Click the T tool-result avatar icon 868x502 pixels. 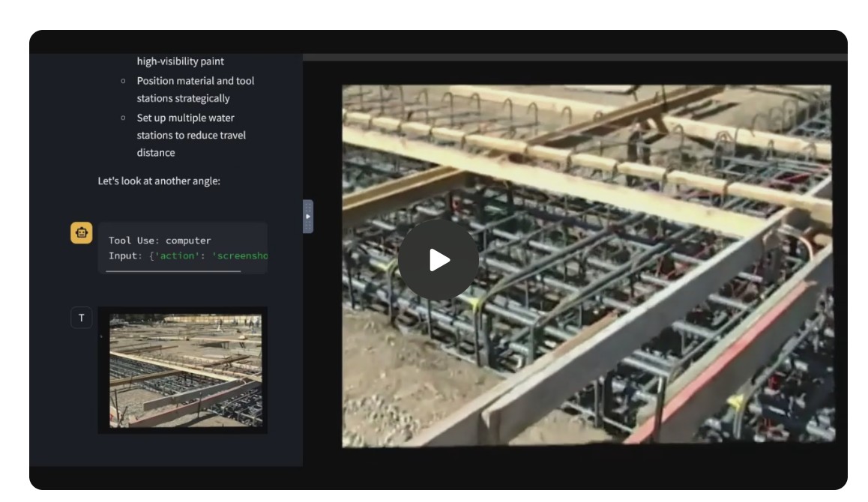(x=82, y=318)
